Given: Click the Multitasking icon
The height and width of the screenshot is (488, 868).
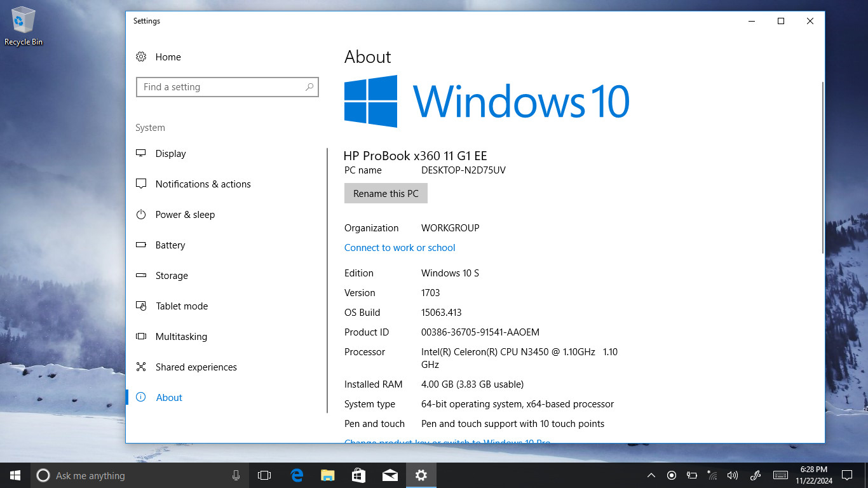Looking at the screenshot, I should coord(141,336).
